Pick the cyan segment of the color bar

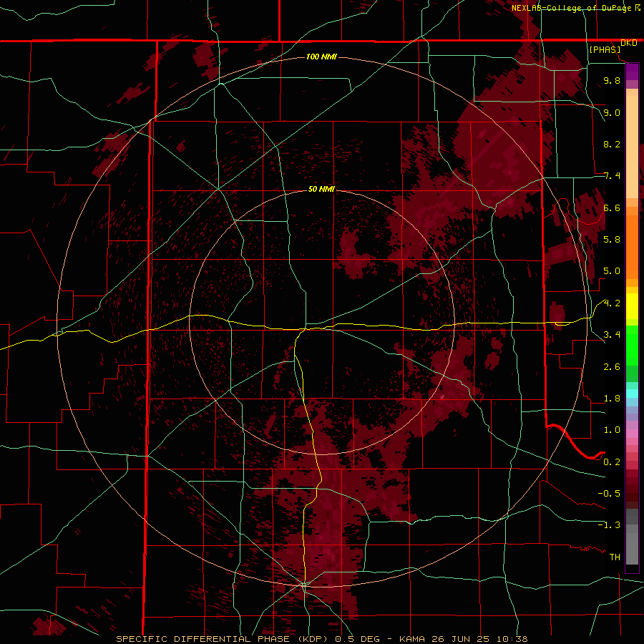click(x=632, y=394)
